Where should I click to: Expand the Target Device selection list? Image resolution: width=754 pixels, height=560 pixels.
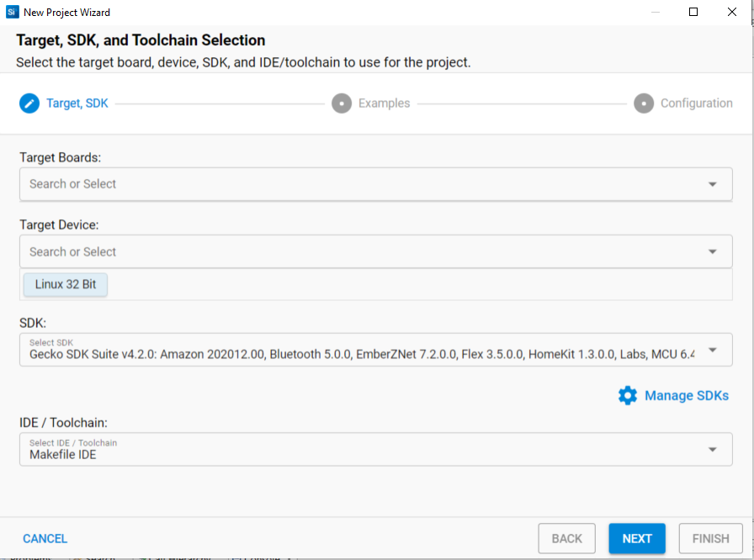[714, 251]
